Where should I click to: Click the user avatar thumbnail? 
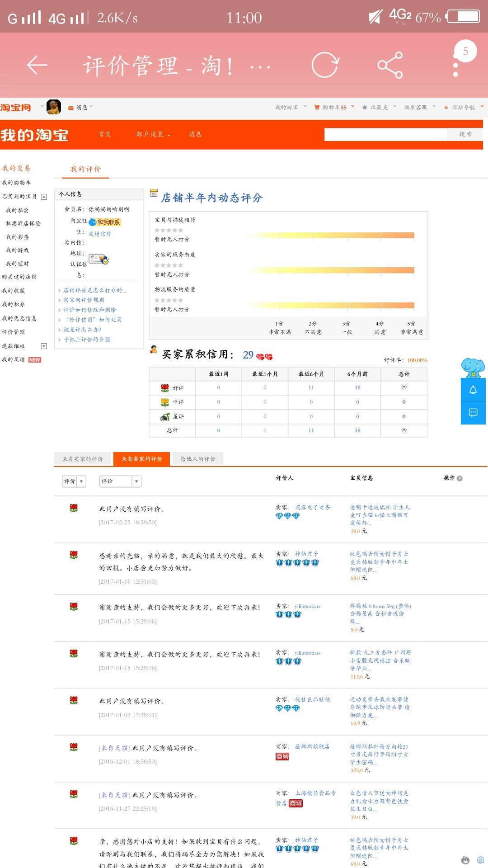(54, 107)
